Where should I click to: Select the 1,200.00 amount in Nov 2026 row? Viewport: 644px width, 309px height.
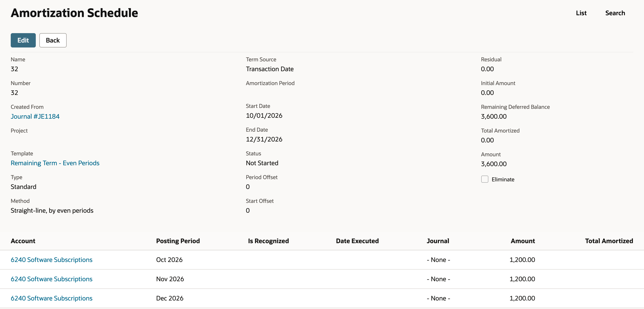tap(522, 279)
